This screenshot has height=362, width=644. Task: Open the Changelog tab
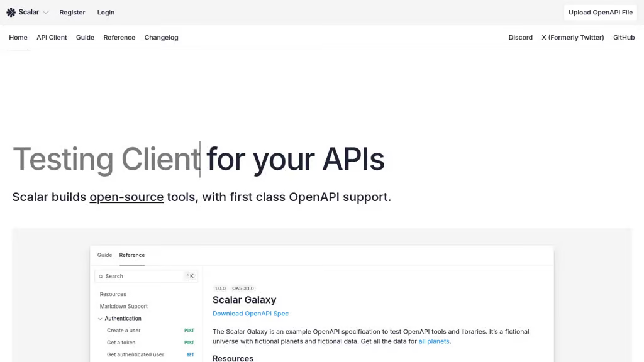coord(162,37)
